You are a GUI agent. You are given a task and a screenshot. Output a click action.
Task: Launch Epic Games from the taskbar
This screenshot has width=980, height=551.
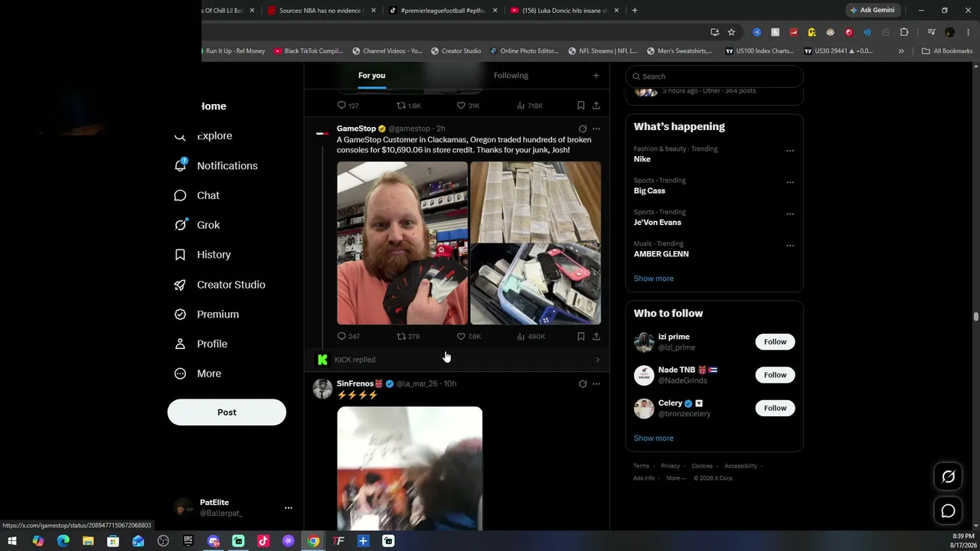tap(188, 541)
